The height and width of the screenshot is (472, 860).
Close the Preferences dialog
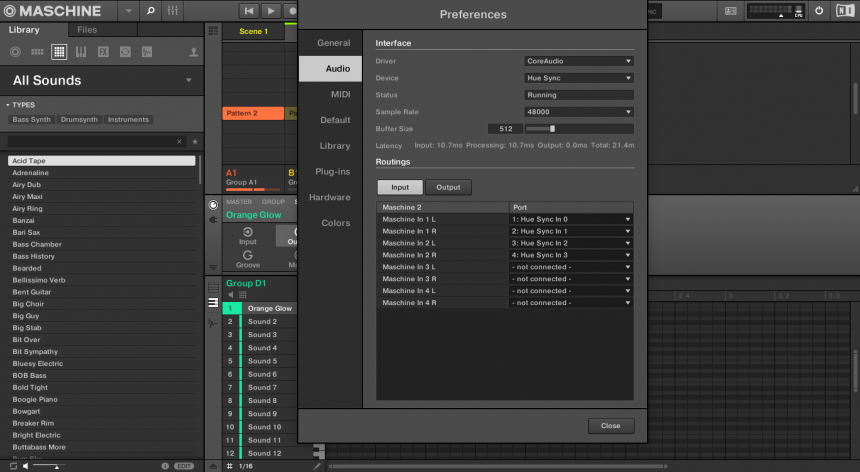(x=610, y=426)
